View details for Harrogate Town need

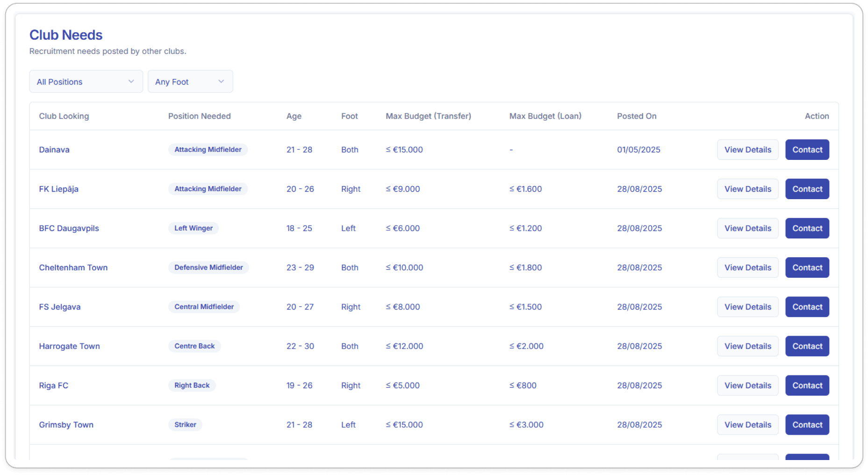coord(747,346)
